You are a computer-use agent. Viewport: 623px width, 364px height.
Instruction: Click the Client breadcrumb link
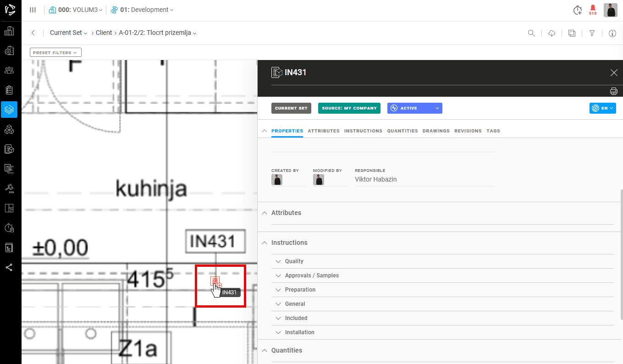104,33
